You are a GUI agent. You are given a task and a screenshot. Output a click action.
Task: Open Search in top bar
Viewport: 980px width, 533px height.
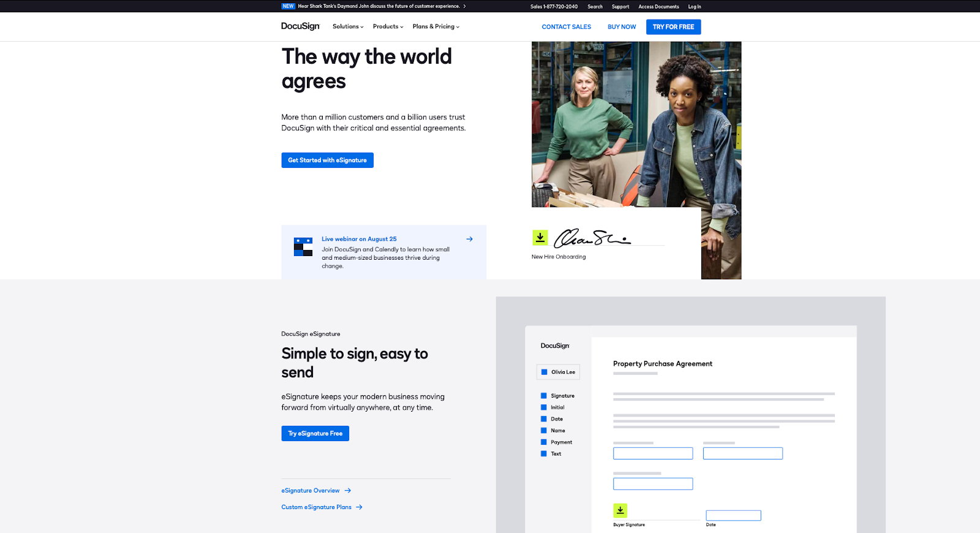click(x=595, y=7)
